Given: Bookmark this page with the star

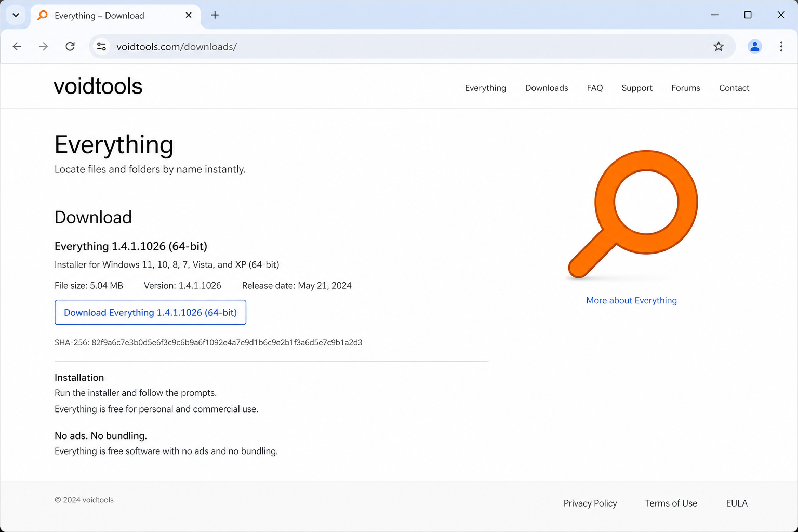Looking at the screenshot, I should (719, 47).
